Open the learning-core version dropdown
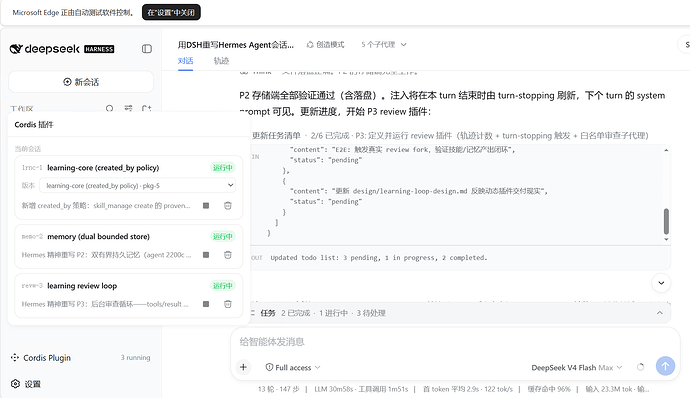Image resolution: width=690 pixels, height=398 pixels. pyautogui.click(x=137, y=185)
